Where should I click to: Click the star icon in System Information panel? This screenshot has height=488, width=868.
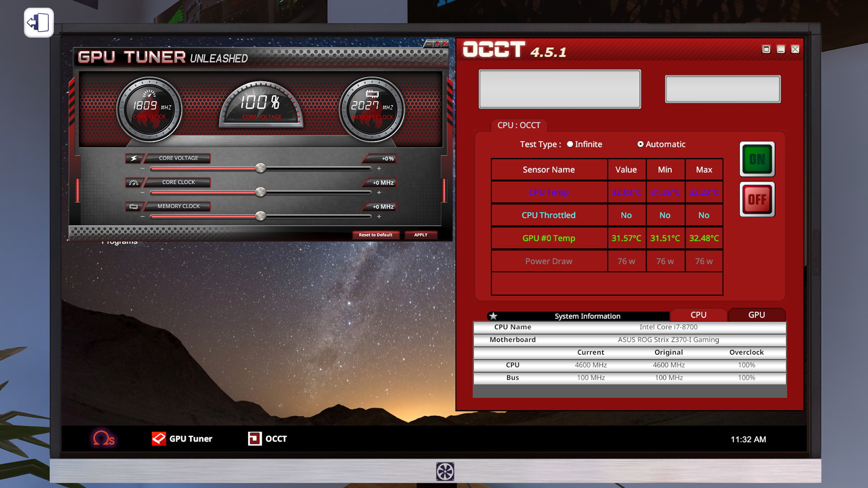(x=493, y=315)
